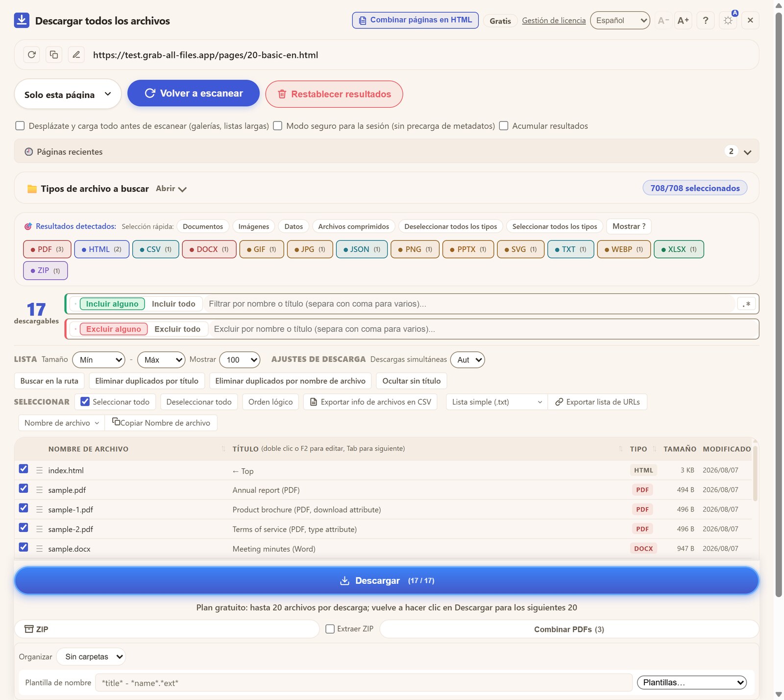This screenshot has width=784, height=700.
Task: Uncheck the sample.docx row checkbox
Action: [x=24, y=547]
